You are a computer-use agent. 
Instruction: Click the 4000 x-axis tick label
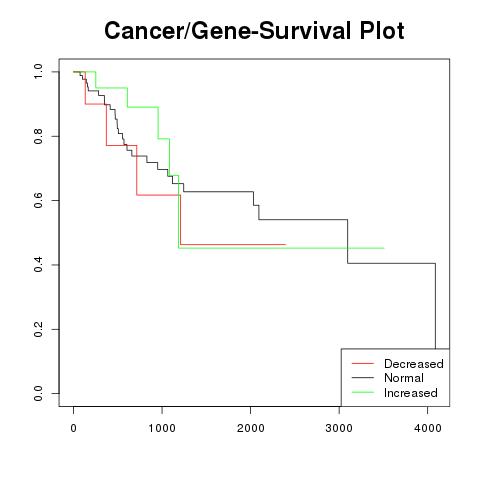(x=428, y=428)
